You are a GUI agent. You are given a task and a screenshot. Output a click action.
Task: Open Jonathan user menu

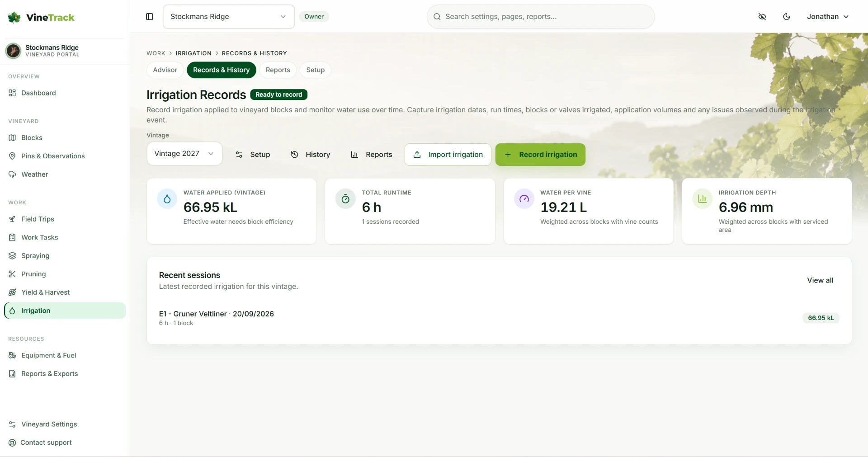828,17
